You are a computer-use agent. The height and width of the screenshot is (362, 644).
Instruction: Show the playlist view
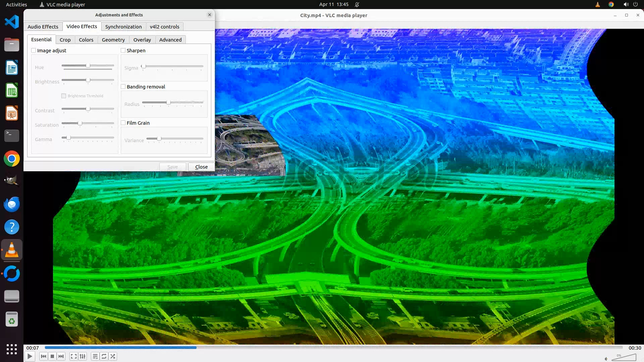tap(95, 356)
